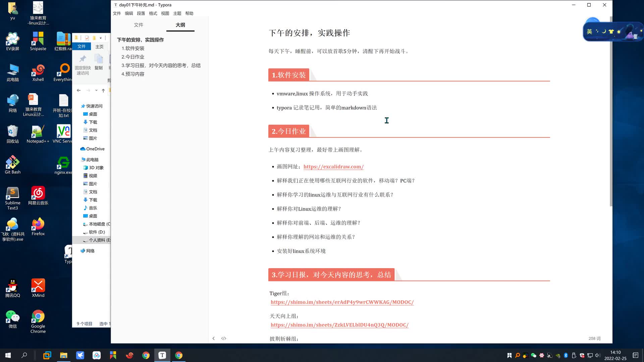
Task: Click the source code toggle button
Action: (224, 338)
